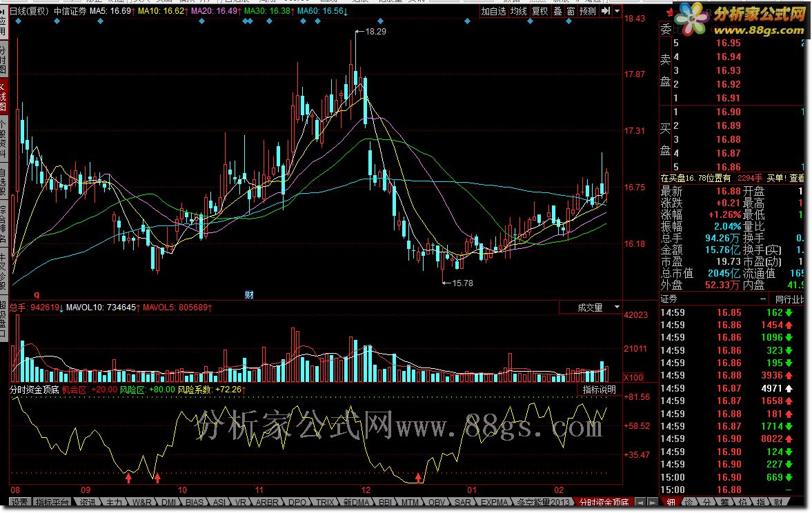
Task: Select the 筹 chip distribution tab
Action: click(x=724, y=503)
